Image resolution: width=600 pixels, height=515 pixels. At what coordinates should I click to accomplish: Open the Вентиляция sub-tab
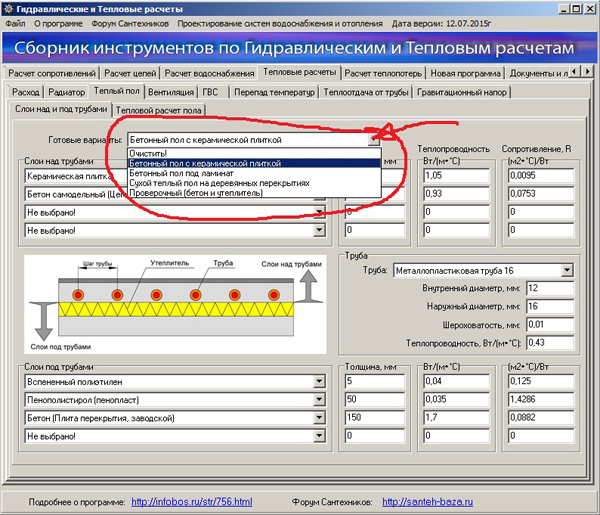(171, 92)
